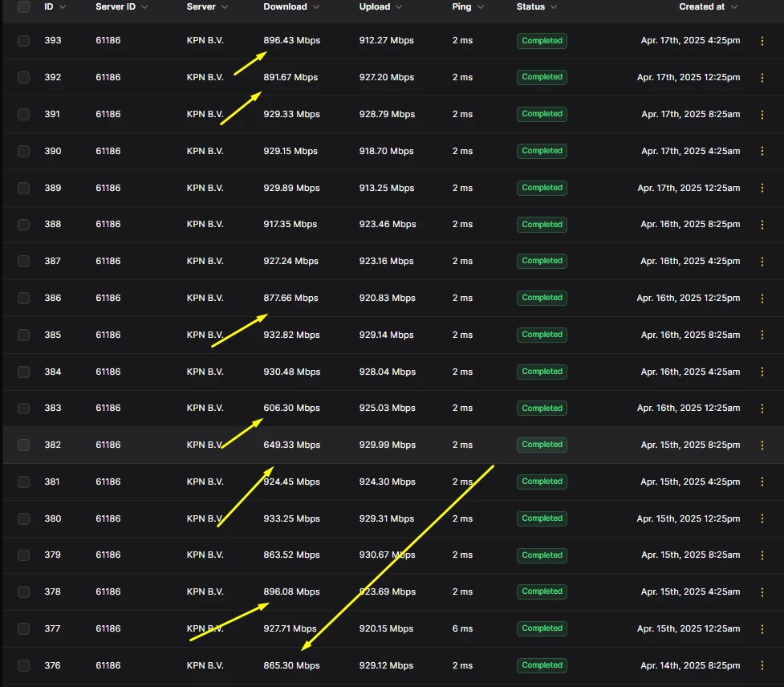Click download value 933.25 Mbps

point(291,518)
